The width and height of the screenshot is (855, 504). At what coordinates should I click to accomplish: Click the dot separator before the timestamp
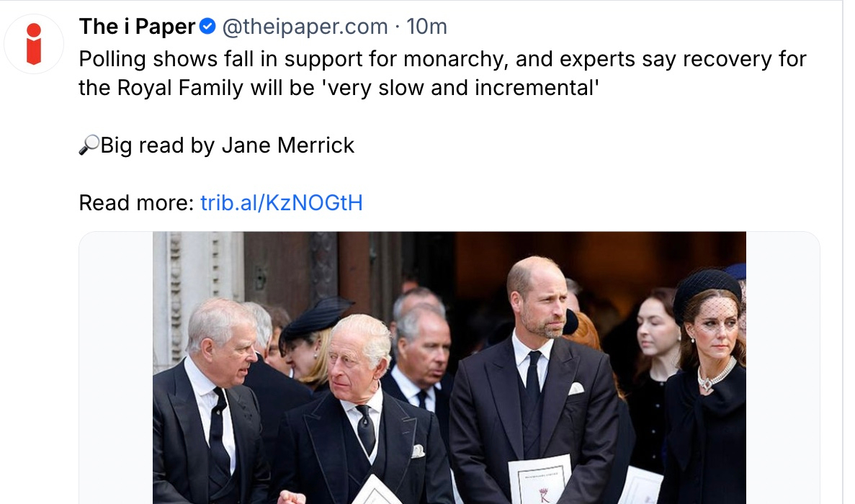[397, 27]
